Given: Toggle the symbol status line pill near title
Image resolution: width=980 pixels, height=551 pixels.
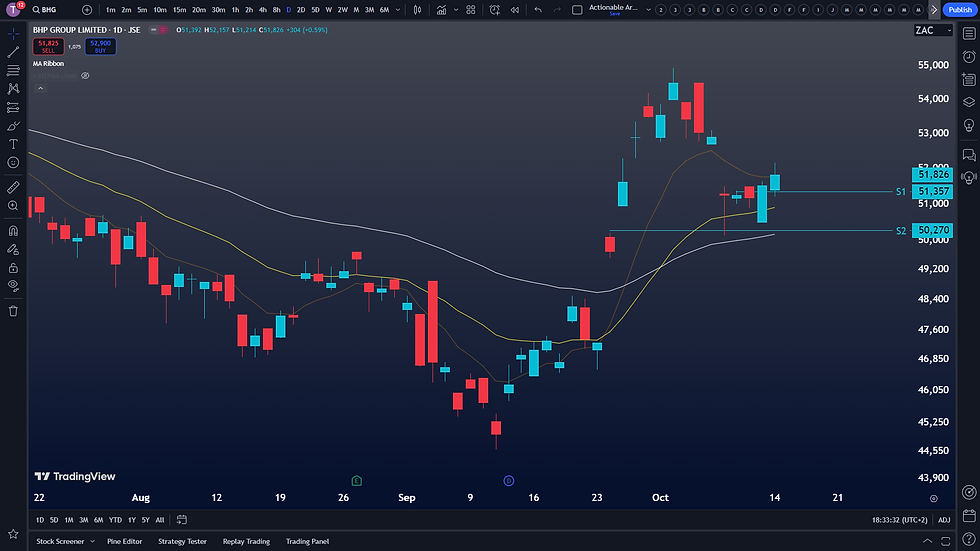Looking at the screenshot, I should [159, 29].
